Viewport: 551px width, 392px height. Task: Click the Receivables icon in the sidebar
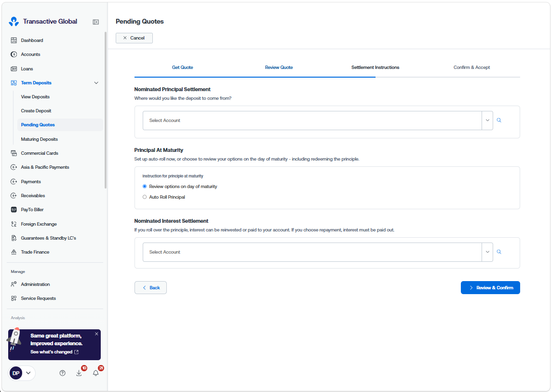[13, 196]
